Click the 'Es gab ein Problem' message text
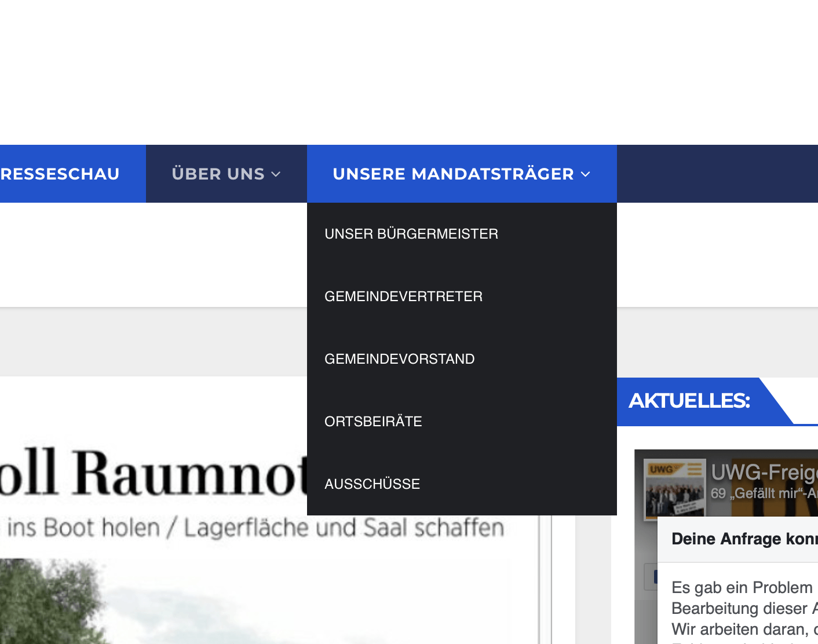The height and width of the screenshot is (644, 818). (744, 609)
